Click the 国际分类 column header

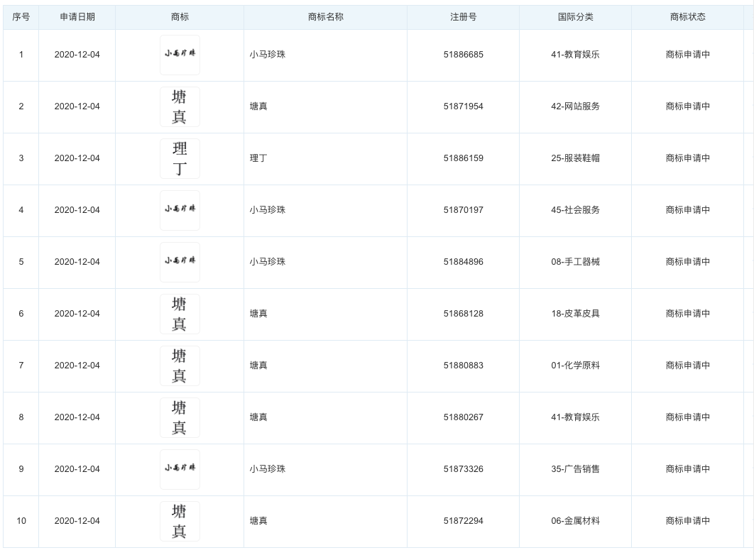[575, 17]
